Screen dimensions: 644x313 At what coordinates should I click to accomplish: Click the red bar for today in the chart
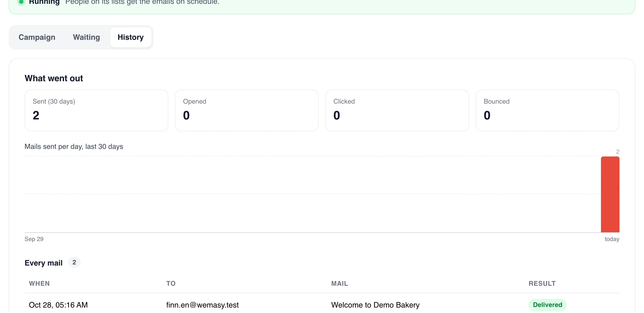pyautogui.click(x=610, y=194)
